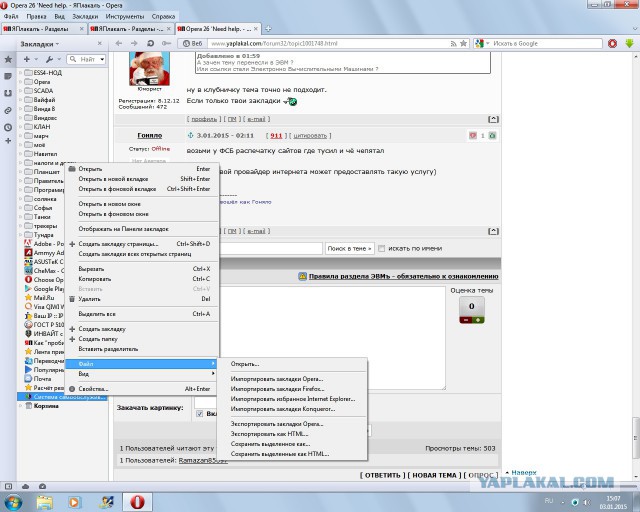This screenshot has height=512, width=640.
Task: Click the panel toggle icon in status bar
Action: pos(9,486)
